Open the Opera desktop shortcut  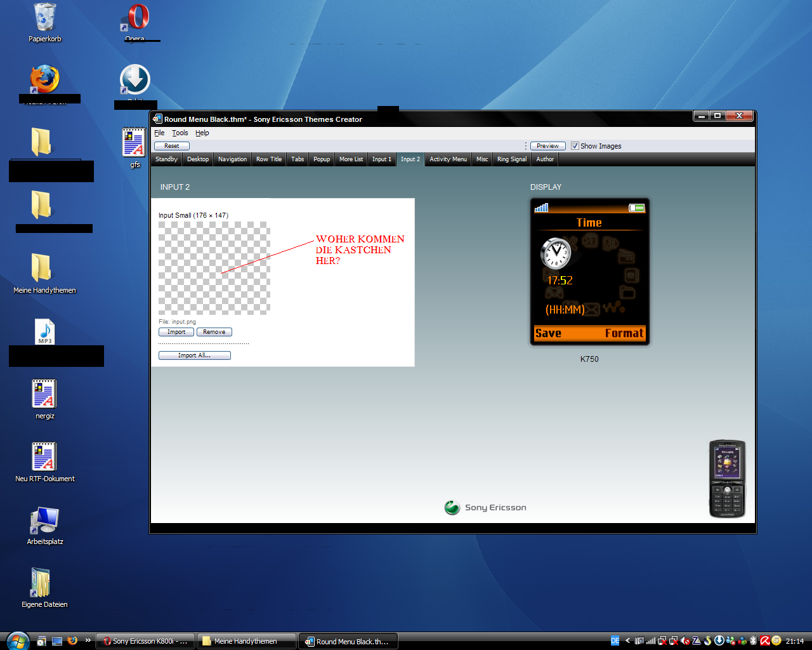[135, 18]
